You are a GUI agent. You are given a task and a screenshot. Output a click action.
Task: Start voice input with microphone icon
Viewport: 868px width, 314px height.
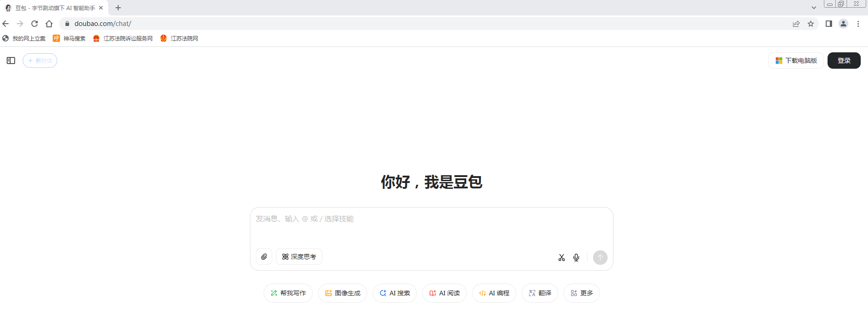pyautogui.click(x=576, y=258)
